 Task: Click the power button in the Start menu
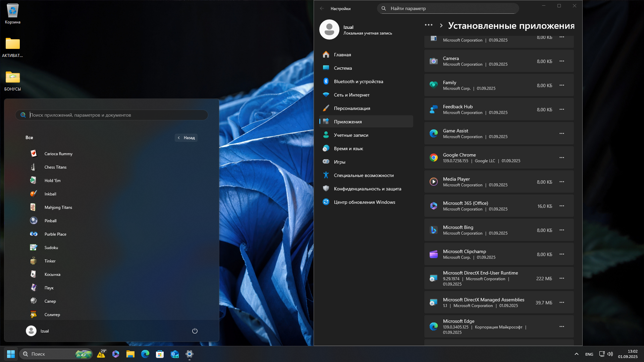pyautogui.click(x=195, y=331)
